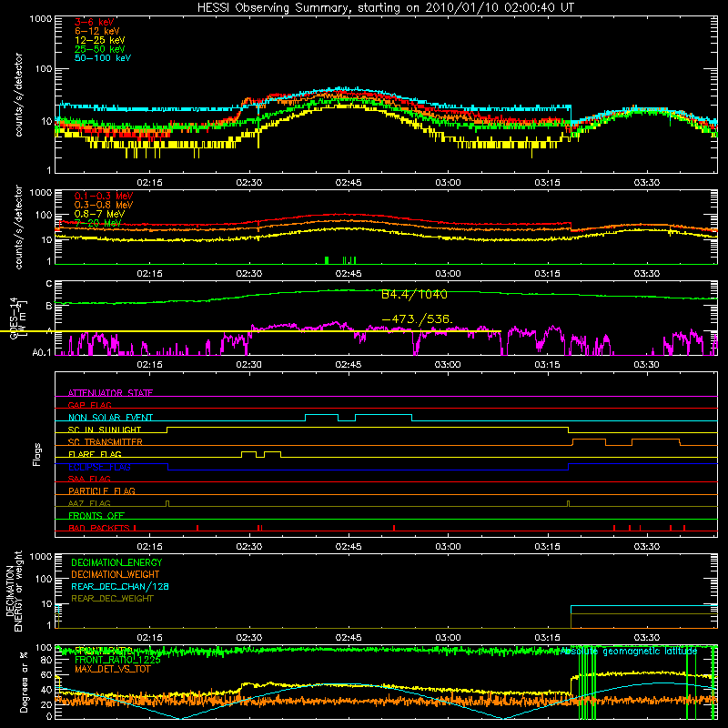This screenshot has height=728, width=728.
Task: Select the 6-12 keV legend label
Action: pos(97,31)
